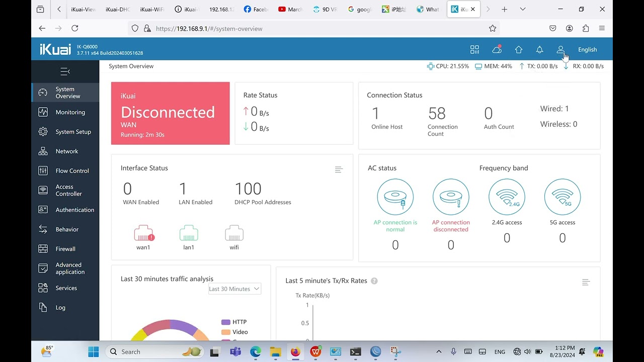
Task: Open Monitoring in the sidebar
Action: point(65,112)
